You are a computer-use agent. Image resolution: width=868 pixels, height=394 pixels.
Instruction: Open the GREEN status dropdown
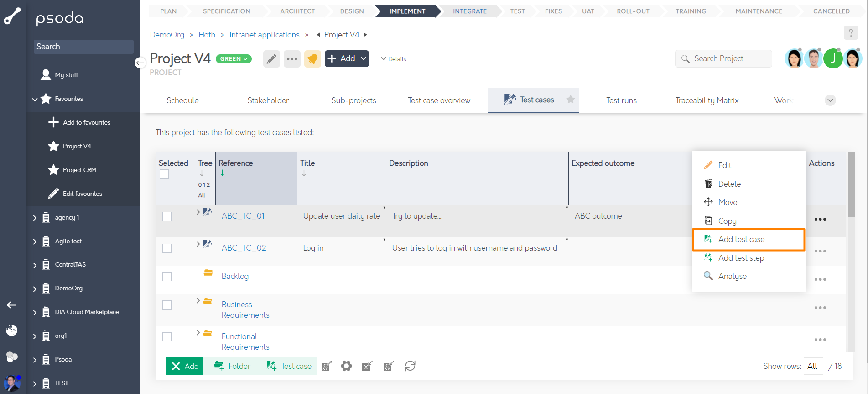click(234, 59)
